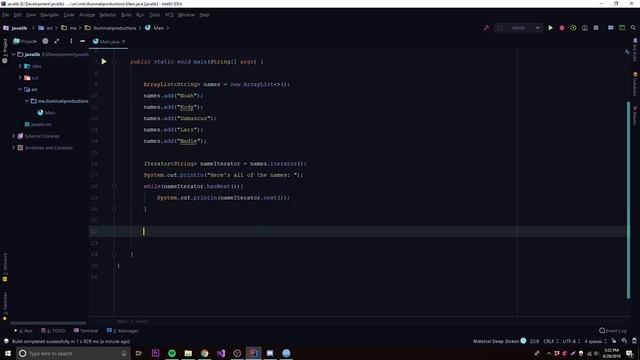Screen dimensions: 640x360
Task: Close the Main.java tab
Action: 124,41
